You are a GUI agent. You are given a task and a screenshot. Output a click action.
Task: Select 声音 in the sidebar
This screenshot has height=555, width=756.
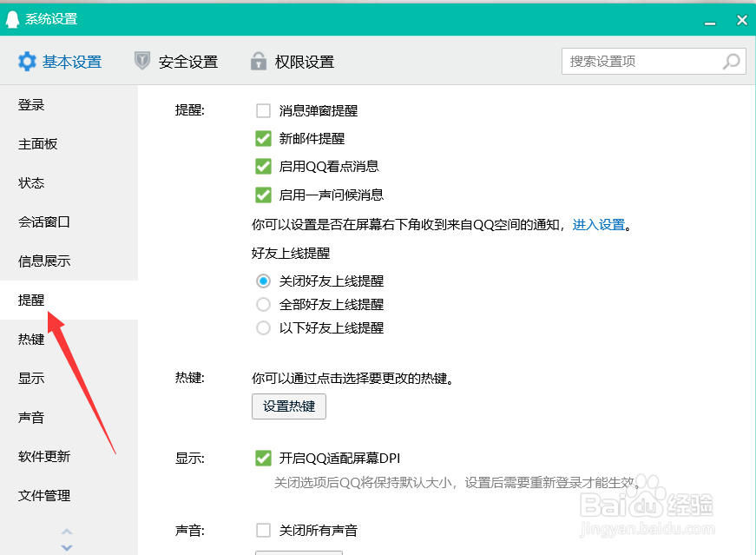(x=69, y=418)
